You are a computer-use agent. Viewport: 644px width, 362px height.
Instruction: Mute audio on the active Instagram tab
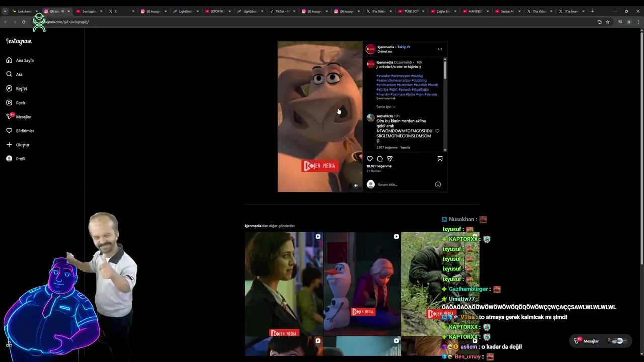click(62, 11)
